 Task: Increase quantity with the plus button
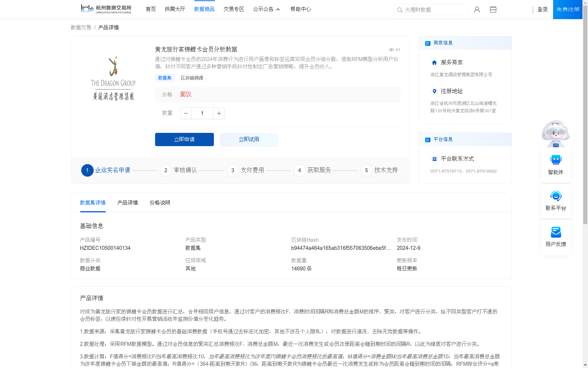coord(219,113)
